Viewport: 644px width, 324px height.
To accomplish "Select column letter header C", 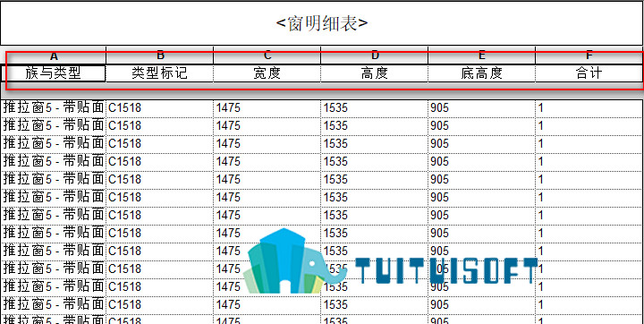I will [x=267, y=55].
